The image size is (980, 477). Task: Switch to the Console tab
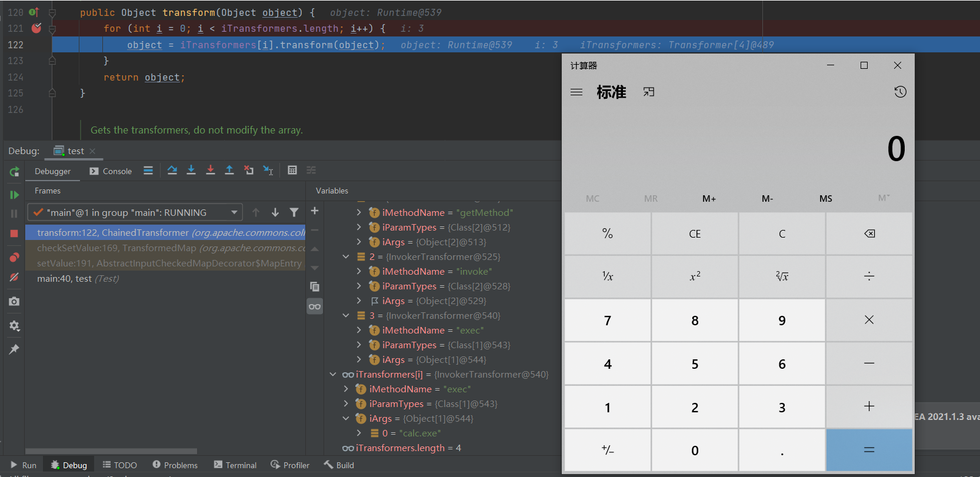coord(111,171)
